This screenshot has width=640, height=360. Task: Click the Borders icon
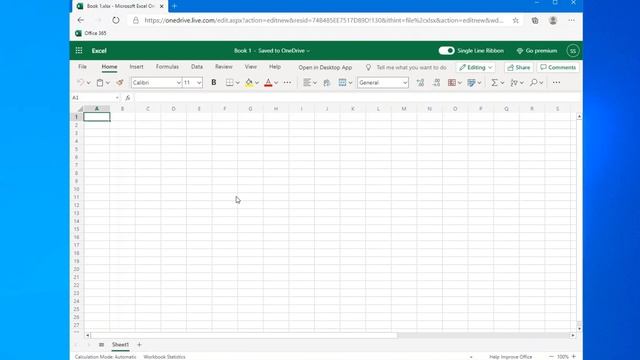pos(230,82)
